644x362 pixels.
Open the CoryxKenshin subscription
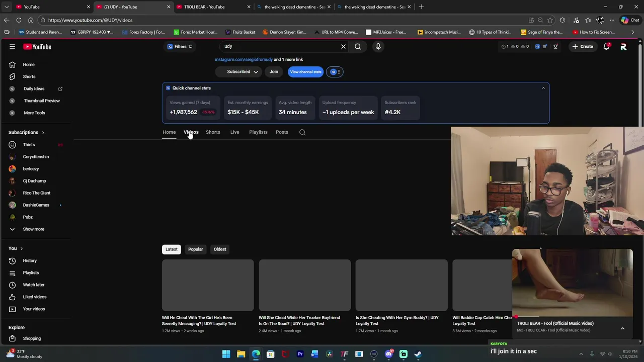(35, 157)
